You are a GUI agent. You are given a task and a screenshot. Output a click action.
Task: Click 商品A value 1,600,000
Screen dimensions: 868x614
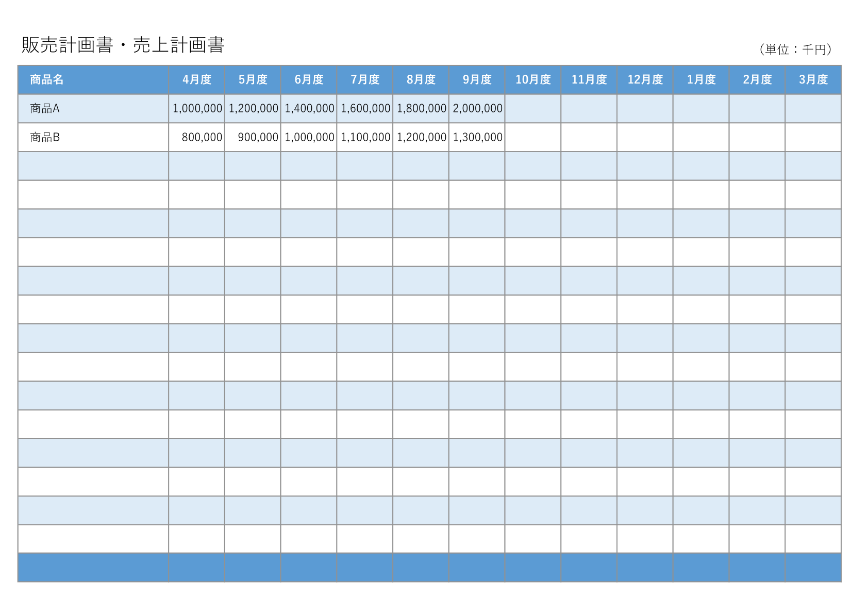[365, 108]
